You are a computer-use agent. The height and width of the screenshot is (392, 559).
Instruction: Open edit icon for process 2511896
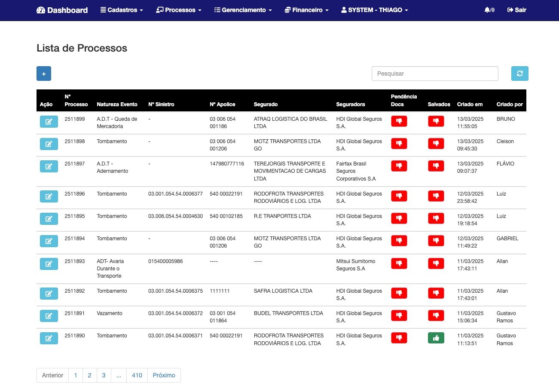(x=49, y=196)
